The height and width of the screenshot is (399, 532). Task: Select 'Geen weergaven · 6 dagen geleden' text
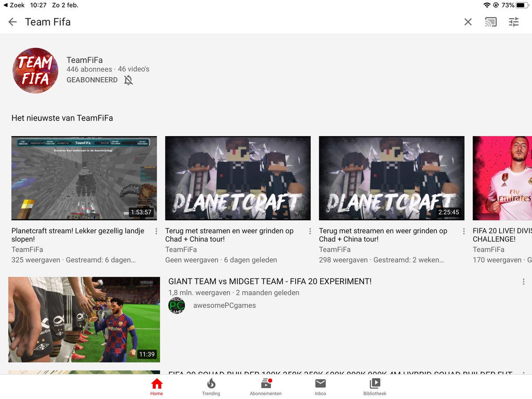[x=221, y=260]
